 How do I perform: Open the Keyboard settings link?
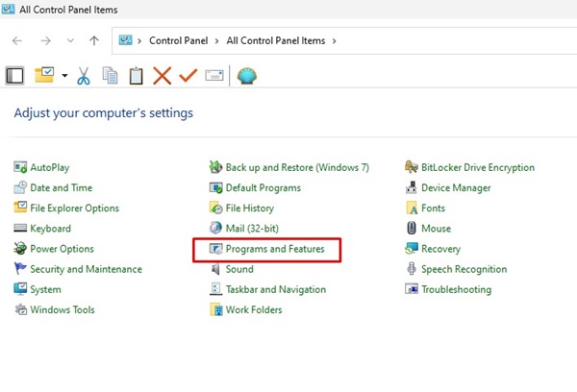point(50,229)
